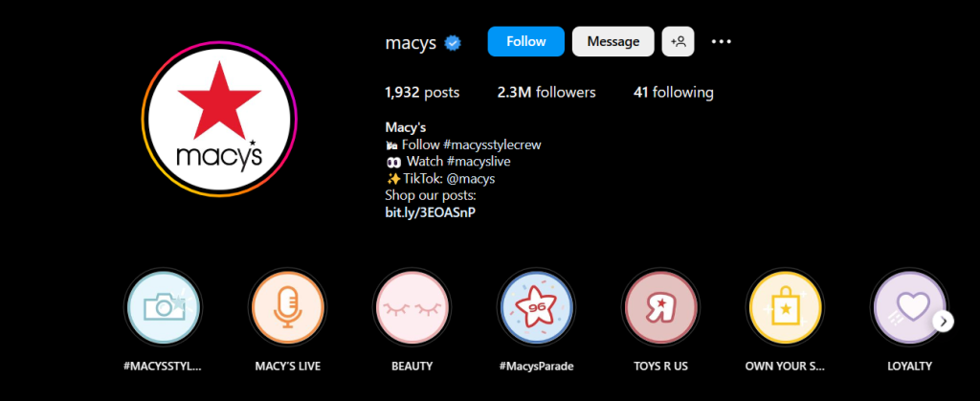980x401 pixels.
Task: Open the Macy's Live microphone highlight
Action: [x=287, y=306]
